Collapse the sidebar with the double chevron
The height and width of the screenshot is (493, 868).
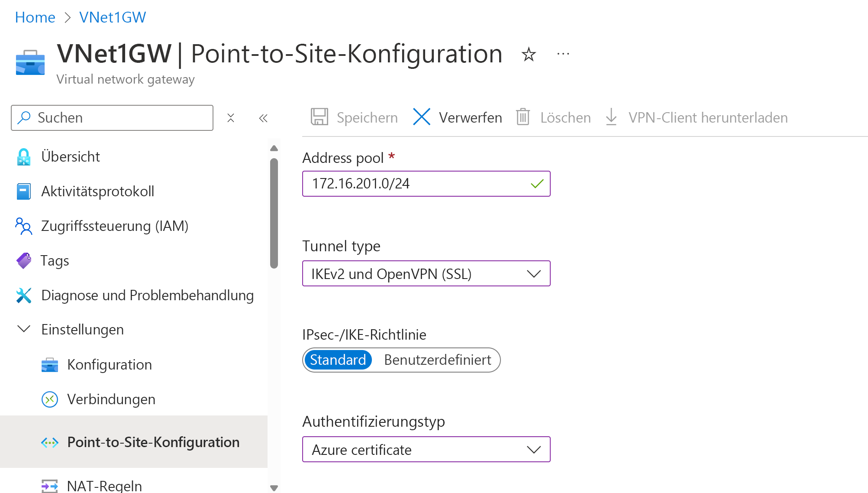pos(263,118)
